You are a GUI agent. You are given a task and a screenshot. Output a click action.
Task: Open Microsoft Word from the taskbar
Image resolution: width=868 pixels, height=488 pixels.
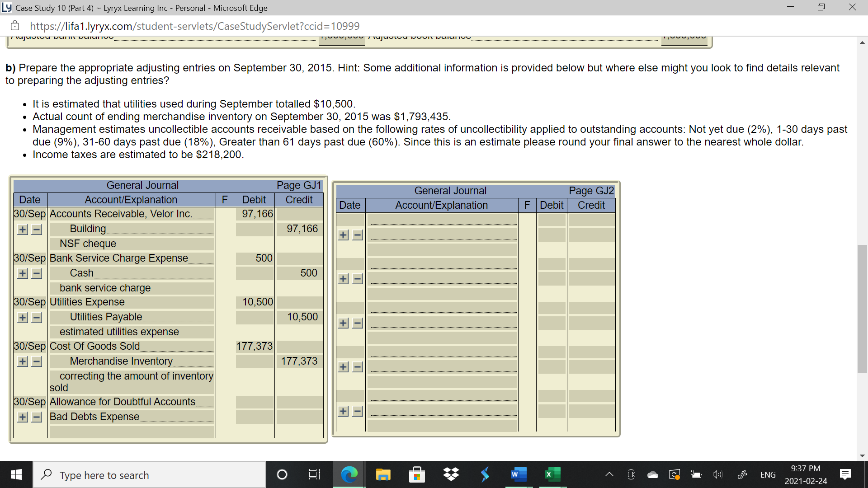point(518,474)
